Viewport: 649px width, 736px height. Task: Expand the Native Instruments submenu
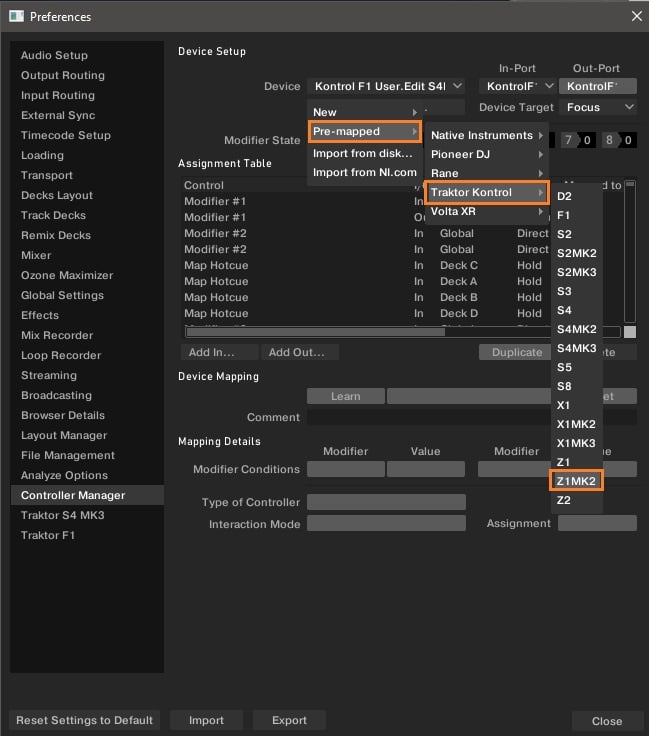pos(487,135)
